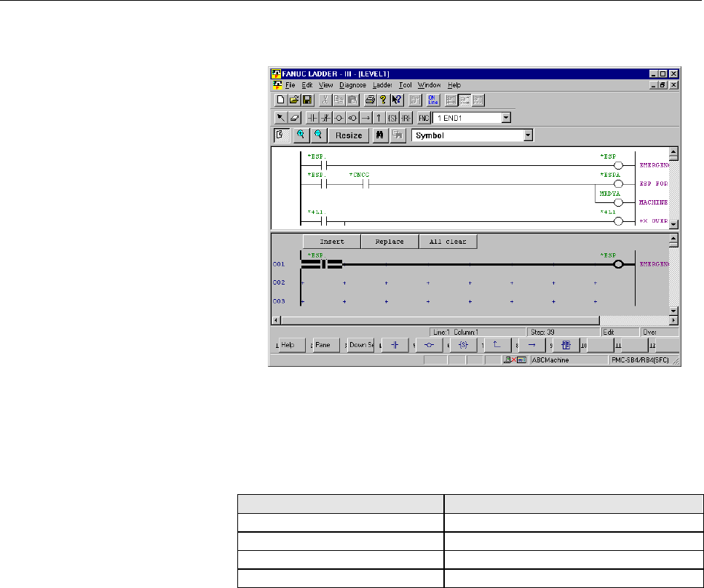Pick the reset coil (R) tool
704x588 pixels.
point(406,118)
